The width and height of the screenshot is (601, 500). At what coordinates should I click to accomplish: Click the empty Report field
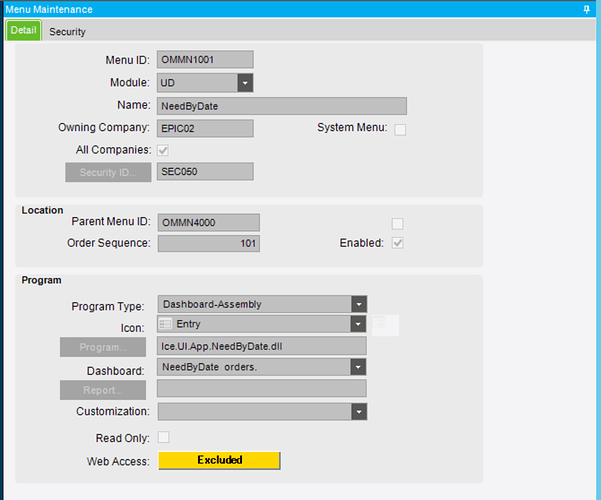261,388
